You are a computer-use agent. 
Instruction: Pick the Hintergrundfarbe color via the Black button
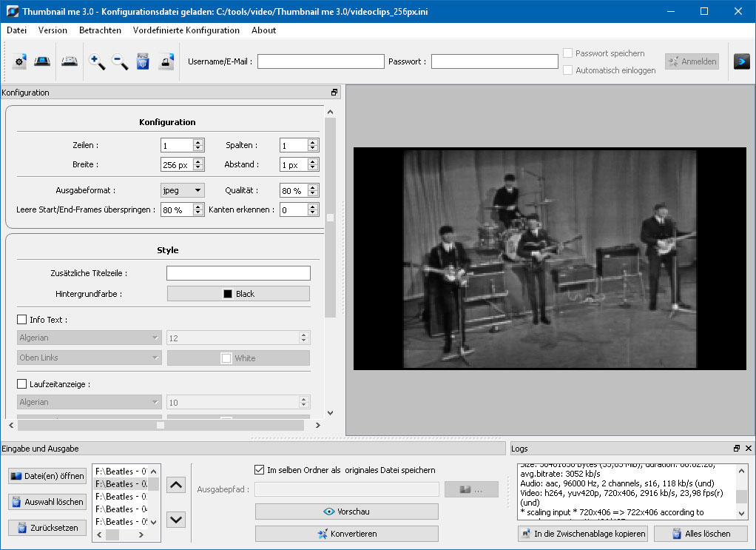pos(238,294)
